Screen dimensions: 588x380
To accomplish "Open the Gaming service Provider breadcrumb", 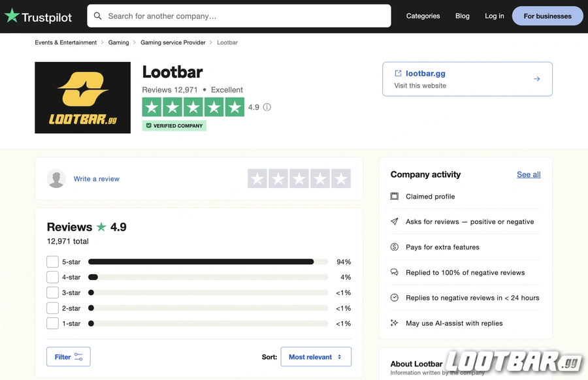I will coord(173,42).
